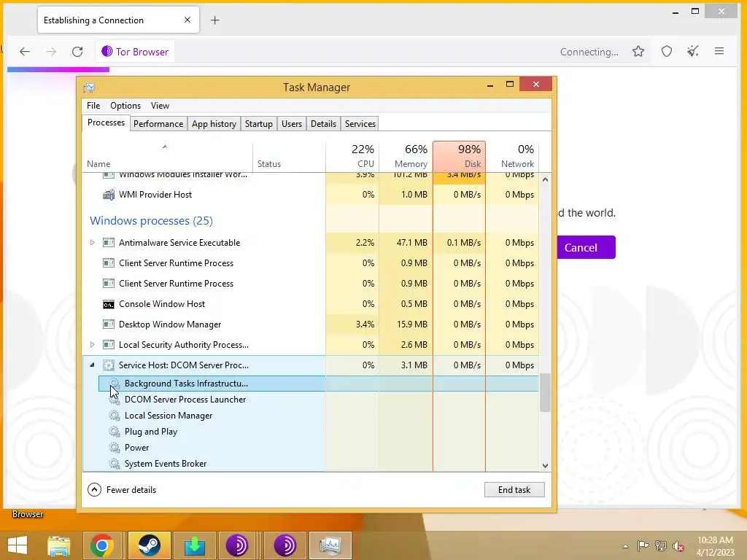The height and width of the screenshot is (560, 747).
Task: Switch to the App history tab
Action: pyautogui.click(x=214, y=124)
